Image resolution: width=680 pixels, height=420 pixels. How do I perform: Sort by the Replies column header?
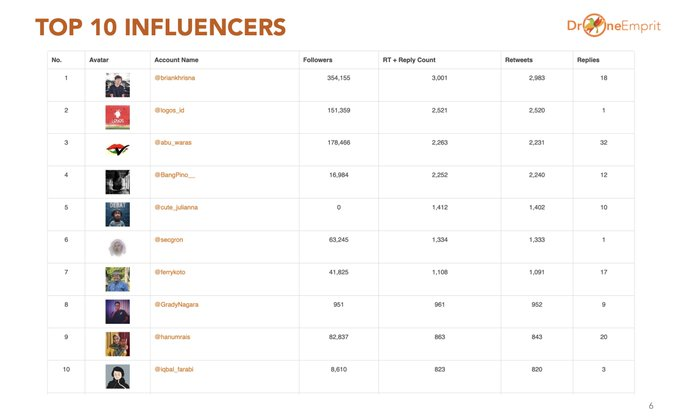pos(588,60)
